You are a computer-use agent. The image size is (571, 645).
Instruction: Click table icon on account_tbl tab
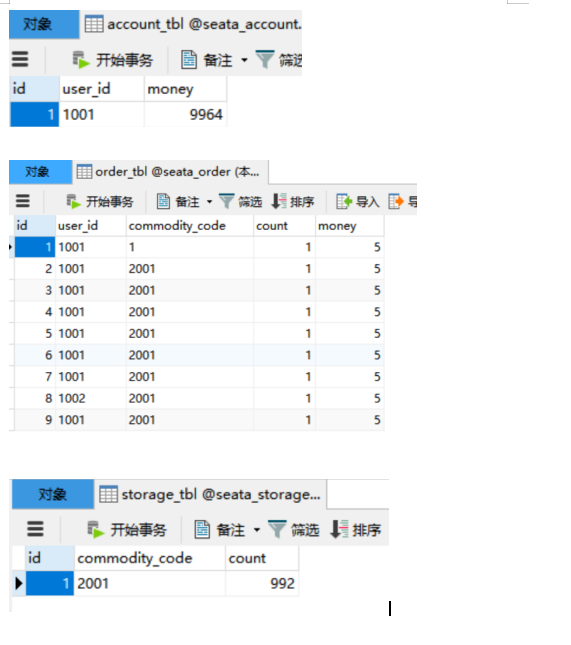point(94,24)
